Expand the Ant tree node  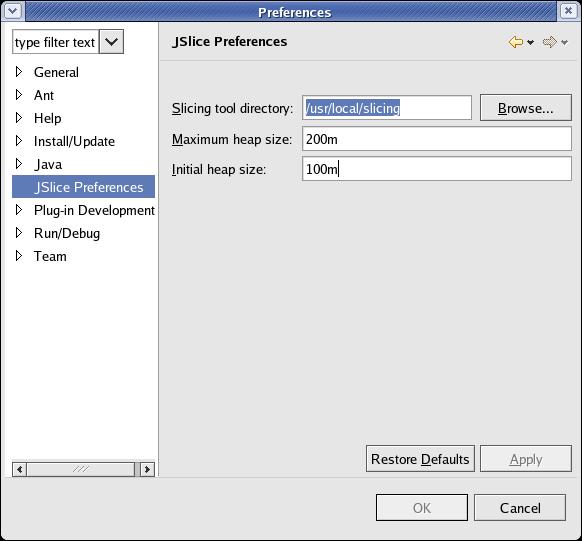click(x=19, y=95)
